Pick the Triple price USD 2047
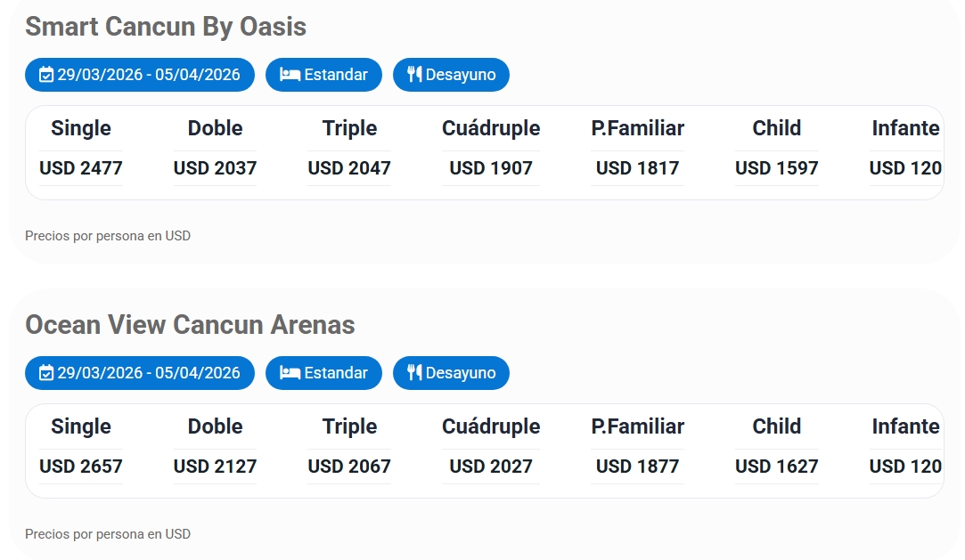The image size is (965, 560). 349,167
